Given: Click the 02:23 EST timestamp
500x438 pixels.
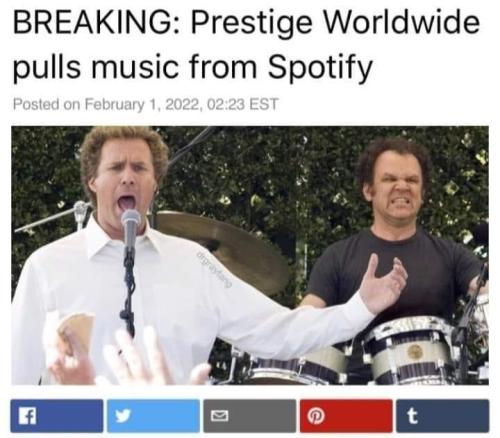Looking at the screenshot, I should click(242, 104).
